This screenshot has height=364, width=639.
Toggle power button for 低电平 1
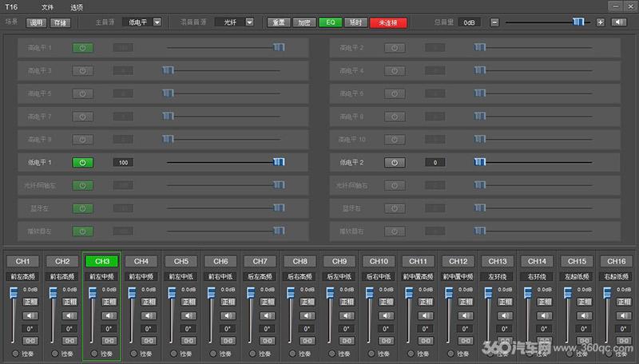tap(83, 163)
